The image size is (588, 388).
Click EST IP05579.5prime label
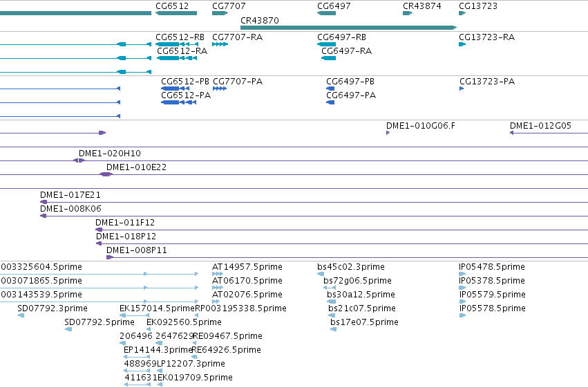tap(493, 295)
